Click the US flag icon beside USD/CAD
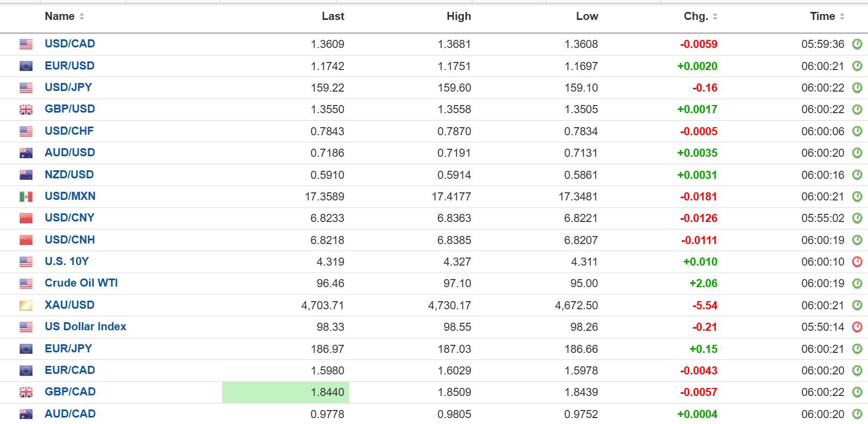 [26, 44]
